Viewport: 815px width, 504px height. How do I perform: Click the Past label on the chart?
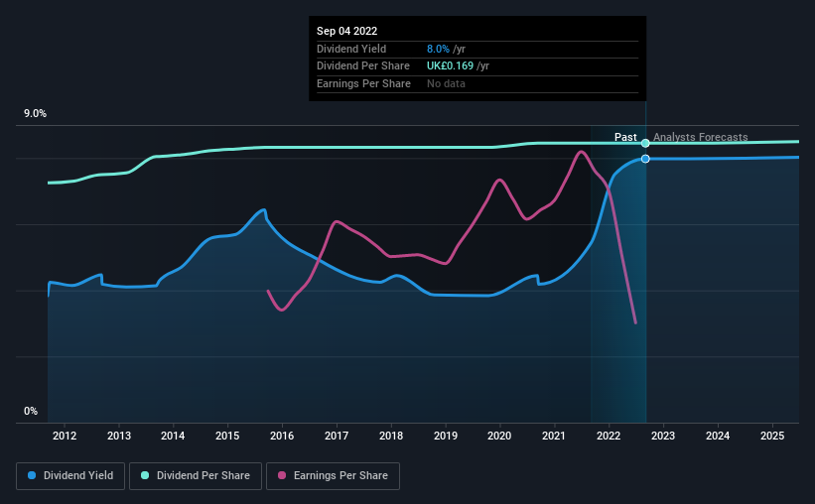click(625, 137)
